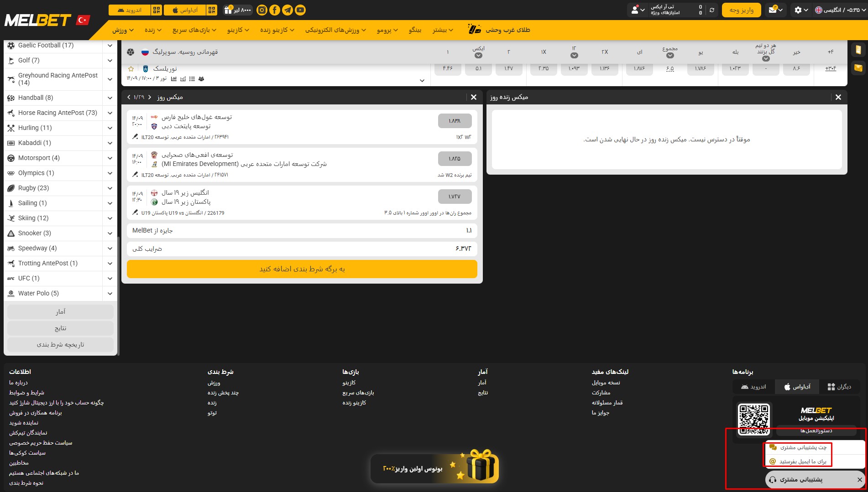Click the واریز وجه deposit button
Screen dimensions: 868x492
(x=742, y=10)
